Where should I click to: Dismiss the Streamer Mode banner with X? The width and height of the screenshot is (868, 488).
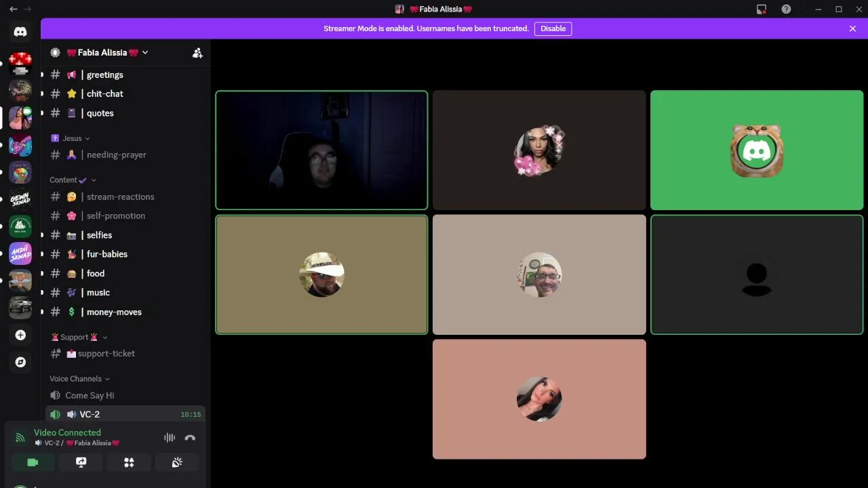852,28
